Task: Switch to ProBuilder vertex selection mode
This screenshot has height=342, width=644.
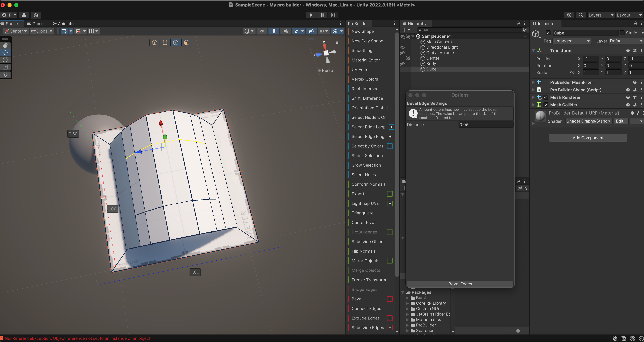Action: tap(165, 42)
